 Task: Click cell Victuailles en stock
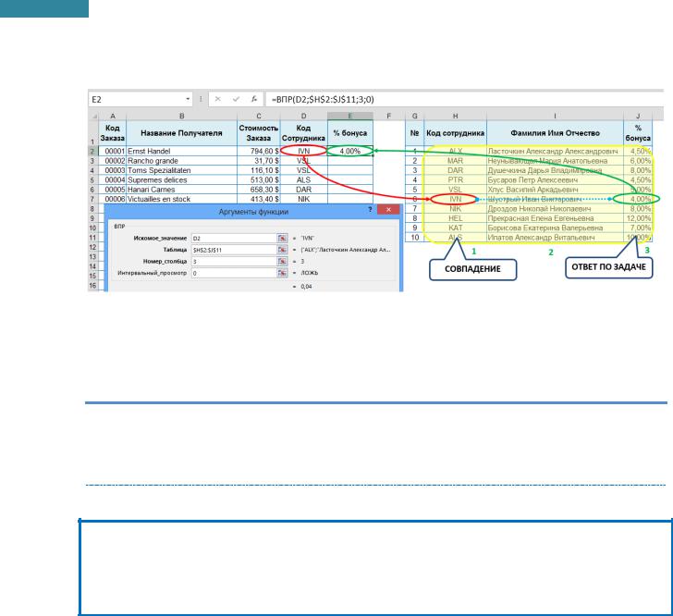point(181,199)
